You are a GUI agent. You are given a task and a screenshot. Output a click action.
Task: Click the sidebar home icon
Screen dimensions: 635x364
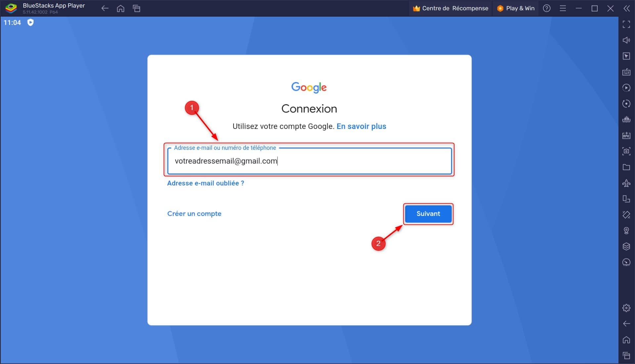[x=626, y=340]
